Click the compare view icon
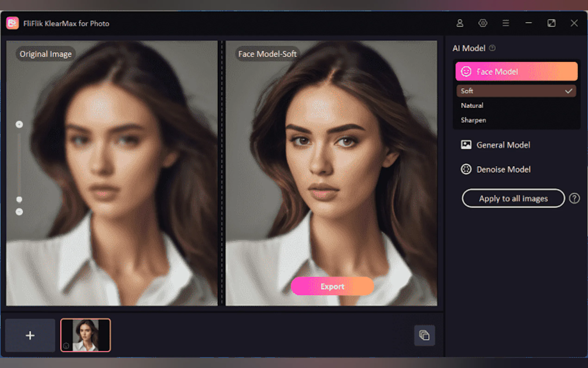588x368 pixels. (x=424, y=335)
